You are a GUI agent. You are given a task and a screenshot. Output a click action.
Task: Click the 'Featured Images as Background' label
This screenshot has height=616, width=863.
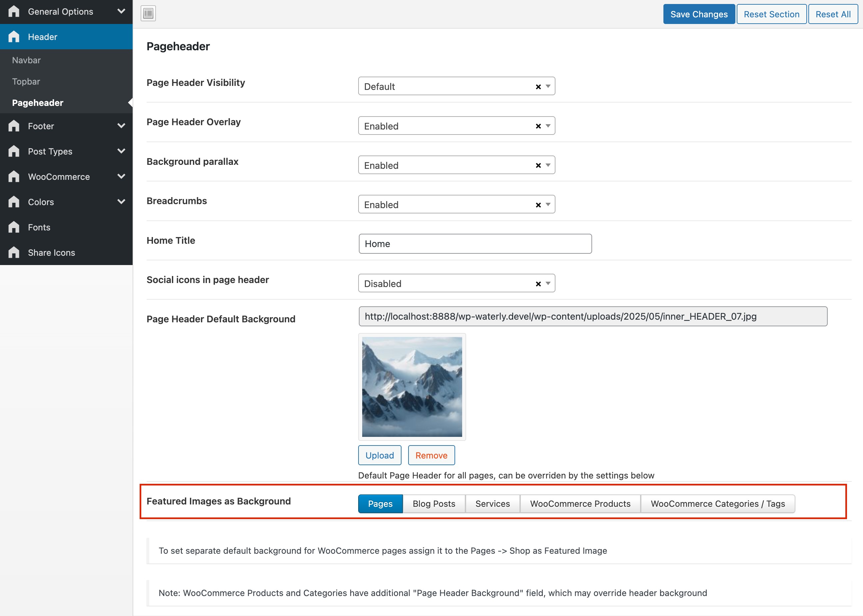click(x=219, y=501)
